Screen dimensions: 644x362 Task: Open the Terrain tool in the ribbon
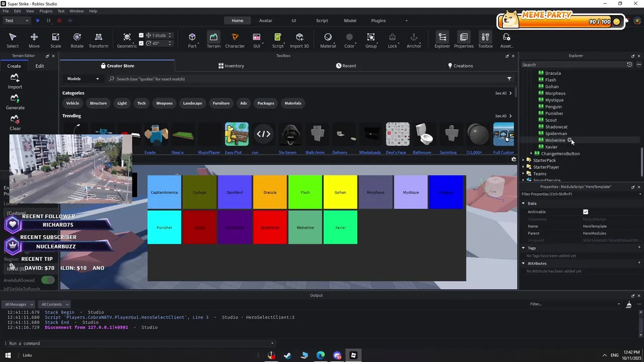(213, 40)
